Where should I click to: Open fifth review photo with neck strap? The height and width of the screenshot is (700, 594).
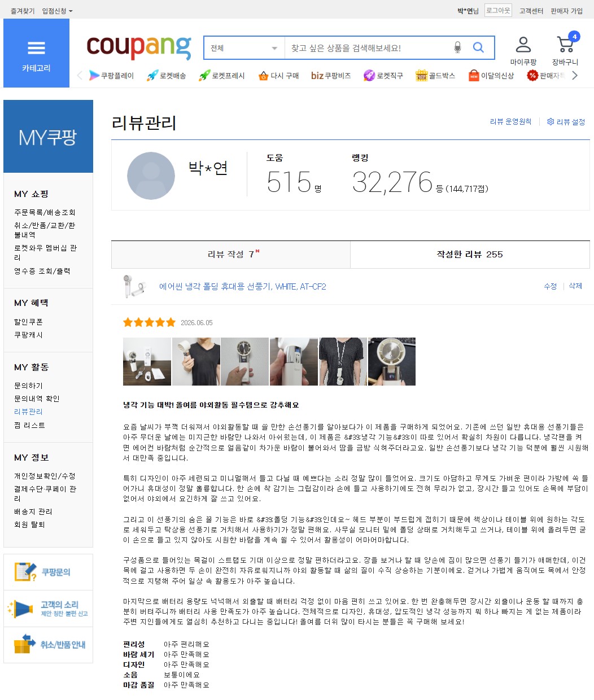click(x=343, y=362)
